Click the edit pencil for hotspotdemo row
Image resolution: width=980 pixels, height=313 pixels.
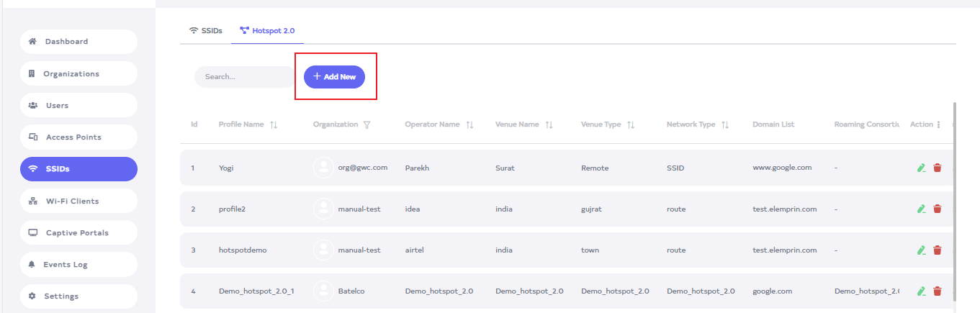(921, 250)
